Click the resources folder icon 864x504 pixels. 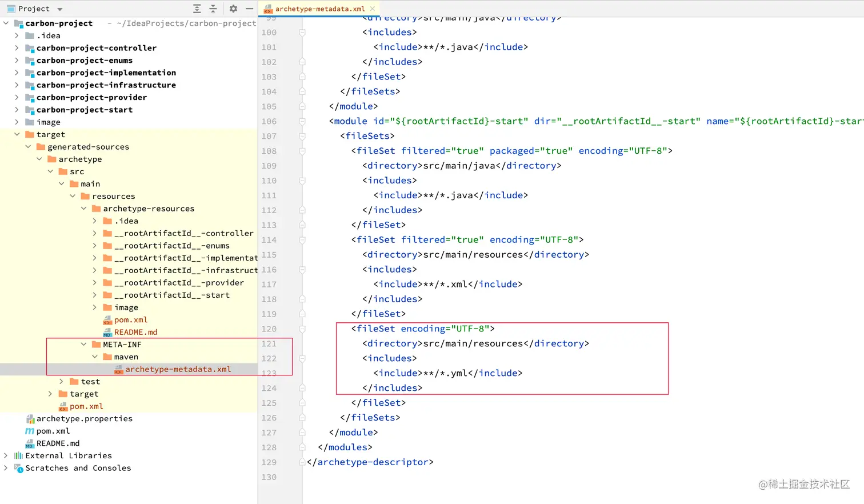(85, 197)
